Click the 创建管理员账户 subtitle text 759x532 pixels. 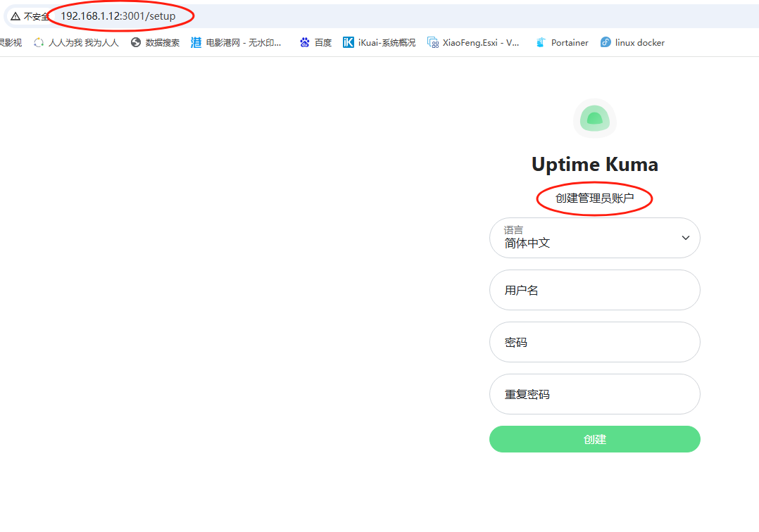pos(595,198)
